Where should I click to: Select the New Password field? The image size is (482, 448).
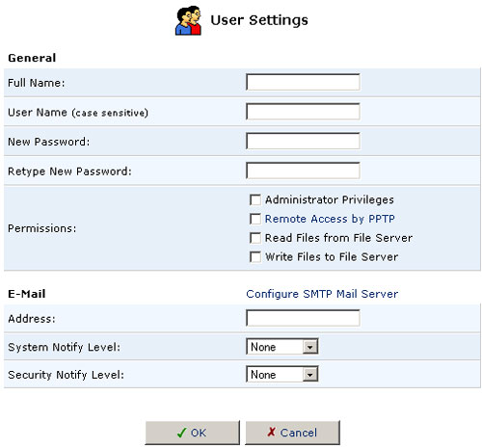(x=303, y=141)
